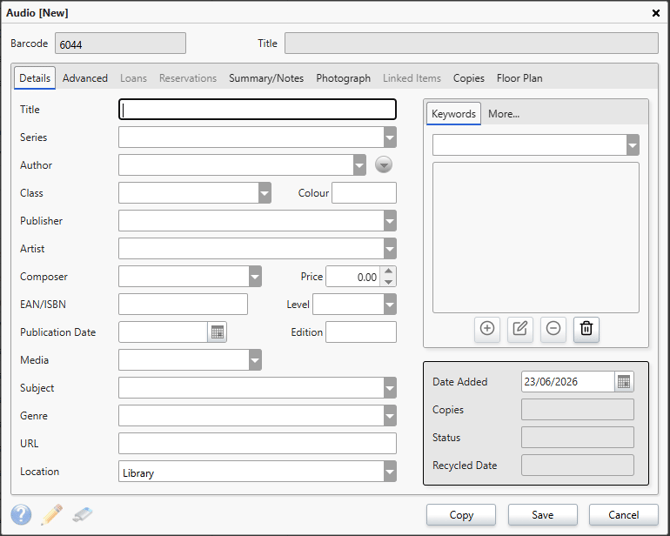Image resolution: width=670 pixels, height=536 pixels.
Task: Click the blue help question mark icon
Action: pos(21,514)
